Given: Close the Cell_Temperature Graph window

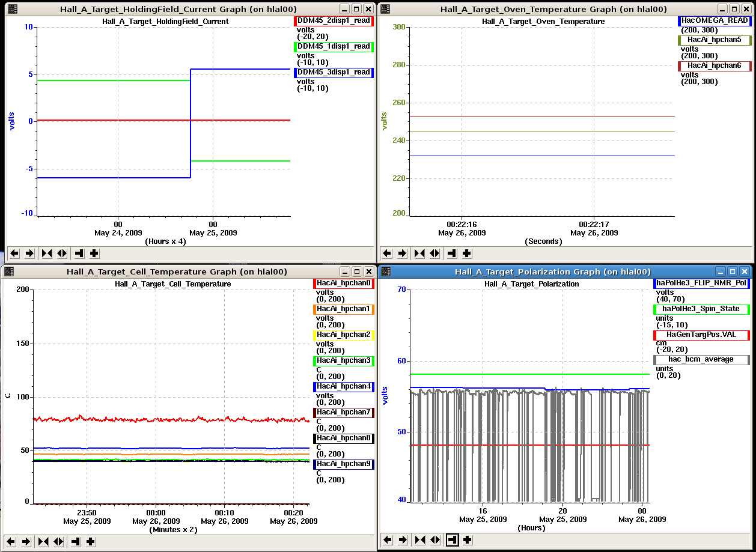Looking at the screenshot, I should tap(368, 271).
